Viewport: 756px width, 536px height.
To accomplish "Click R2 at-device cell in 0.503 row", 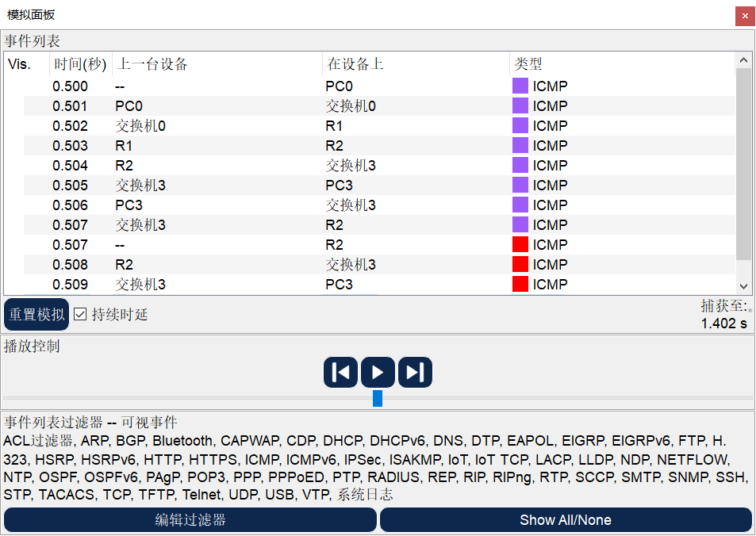I will click(x=334, y=146).
